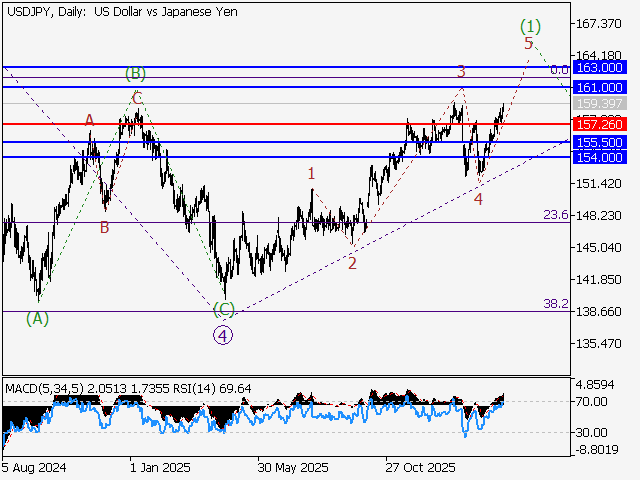This screenshot has width=640, height=480.
Task: Click the red wave 3 label
Action: pos(460,72)
